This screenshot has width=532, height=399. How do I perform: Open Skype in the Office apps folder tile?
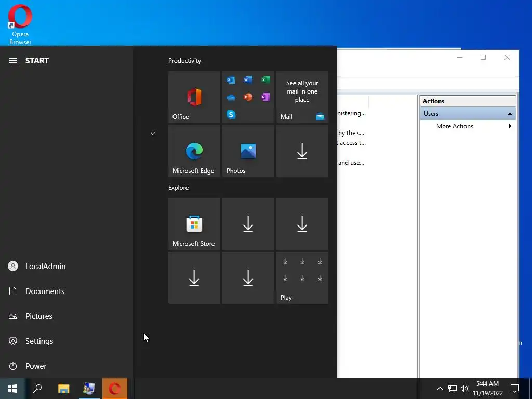click(231, 115)
